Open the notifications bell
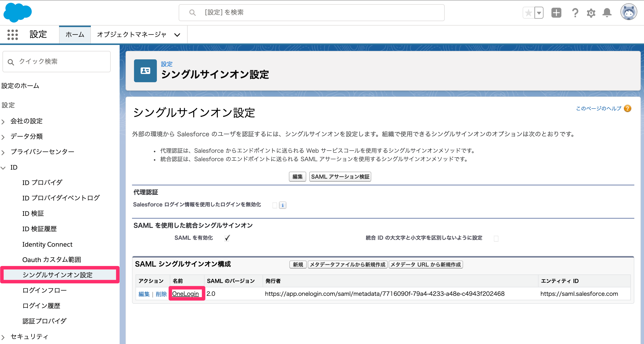Screen dimensions: 644x344 point(607,13)
